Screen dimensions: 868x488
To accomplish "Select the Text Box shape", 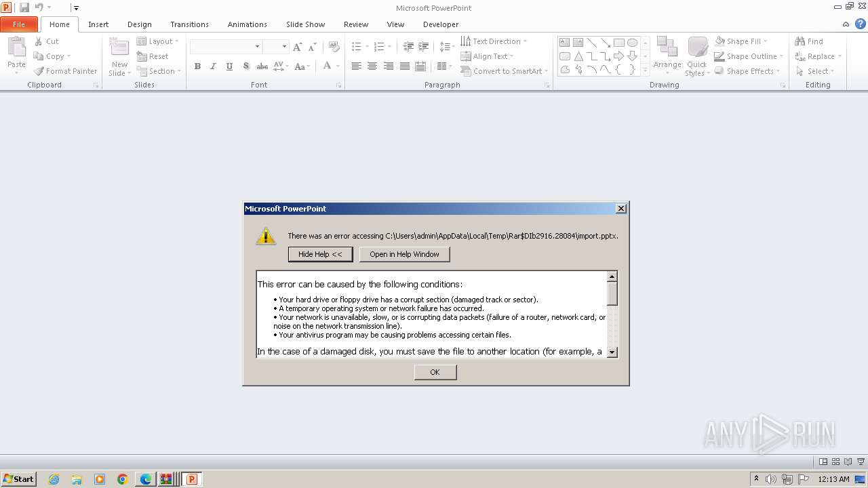I will coord(565,42).
